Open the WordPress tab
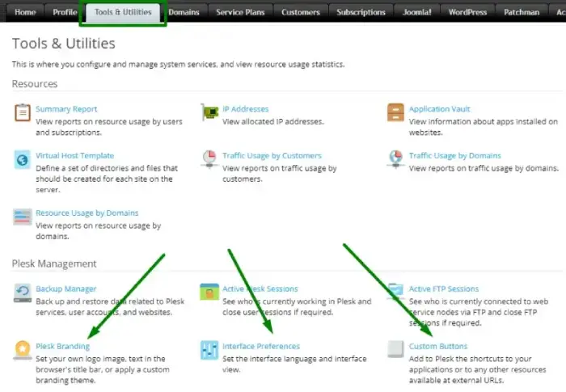The image size is (566, 392). click(468, 12)
